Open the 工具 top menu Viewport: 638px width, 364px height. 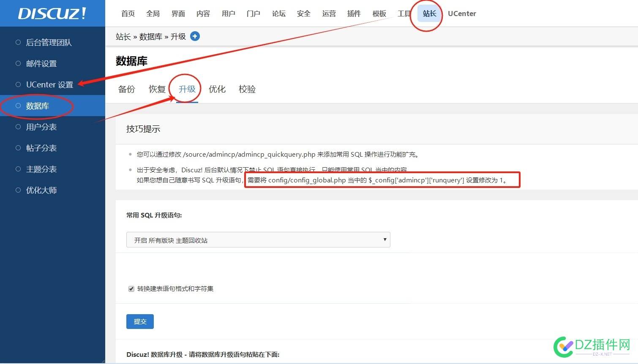[x=404, y=14]
